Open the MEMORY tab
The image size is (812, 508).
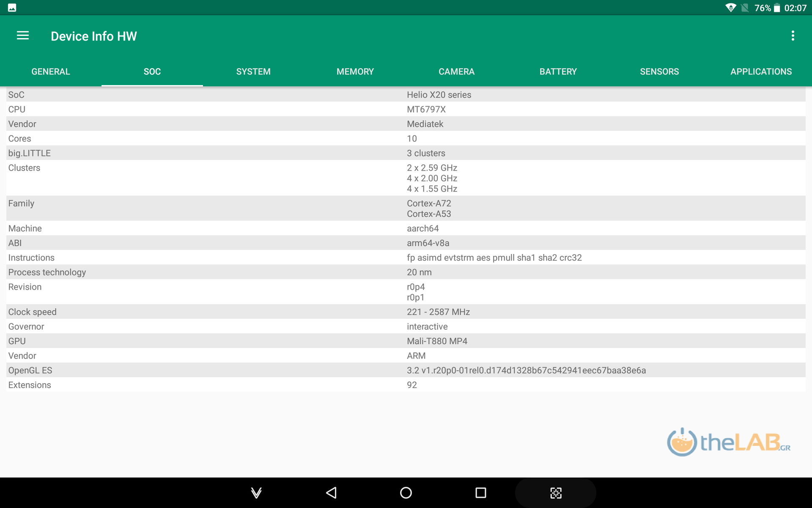pos(355,72)
